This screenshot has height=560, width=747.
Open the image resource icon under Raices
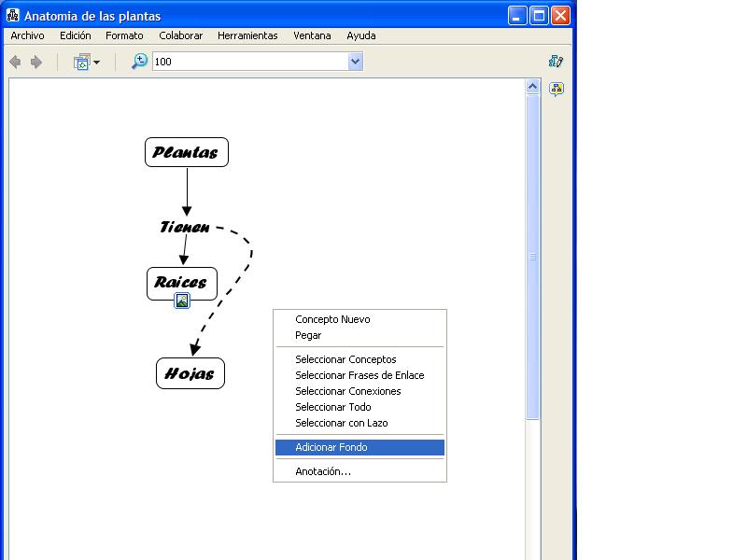pos(182,301)
